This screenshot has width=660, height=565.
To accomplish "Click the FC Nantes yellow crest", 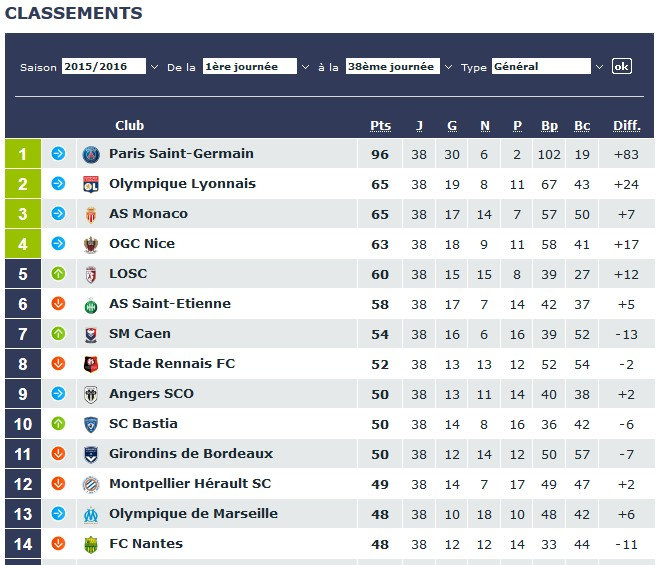I will click(91, 544).
